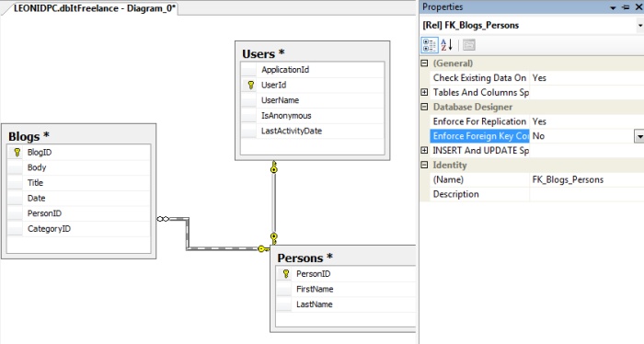The width and height of the screenshot is (644, 344).
Task: Switch Properties to Alphabetical sort icon
Action: (x=447, y=45)
